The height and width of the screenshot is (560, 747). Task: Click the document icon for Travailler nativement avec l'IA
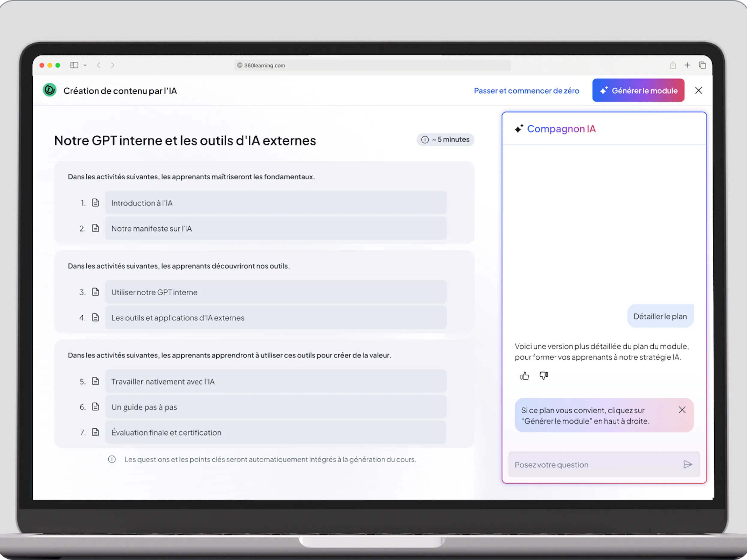click(x=96, y=381)
